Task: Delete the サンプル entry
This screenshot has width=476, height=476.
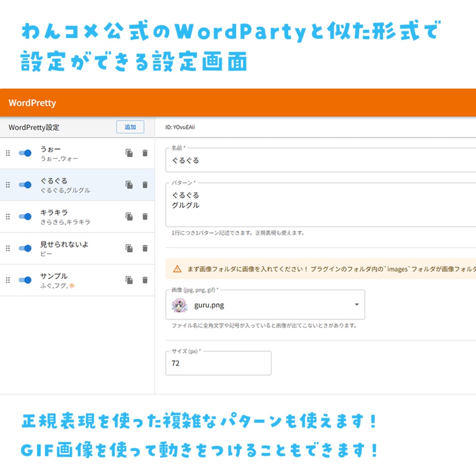Action: pos(145,280)
